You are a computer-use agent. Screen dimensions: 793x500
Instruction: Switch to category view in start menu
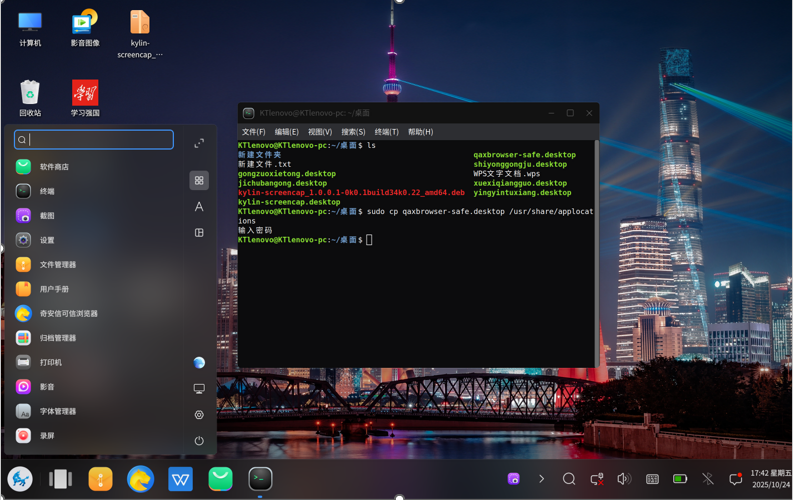[199, 232]
